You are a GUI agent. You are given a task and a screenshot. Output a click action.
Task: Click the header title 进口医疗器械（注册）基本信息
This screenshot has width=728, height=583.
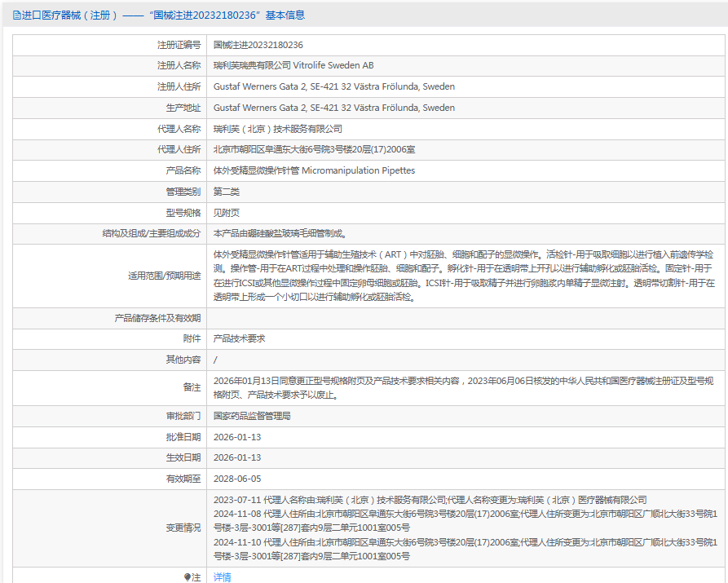coord(163,15)
